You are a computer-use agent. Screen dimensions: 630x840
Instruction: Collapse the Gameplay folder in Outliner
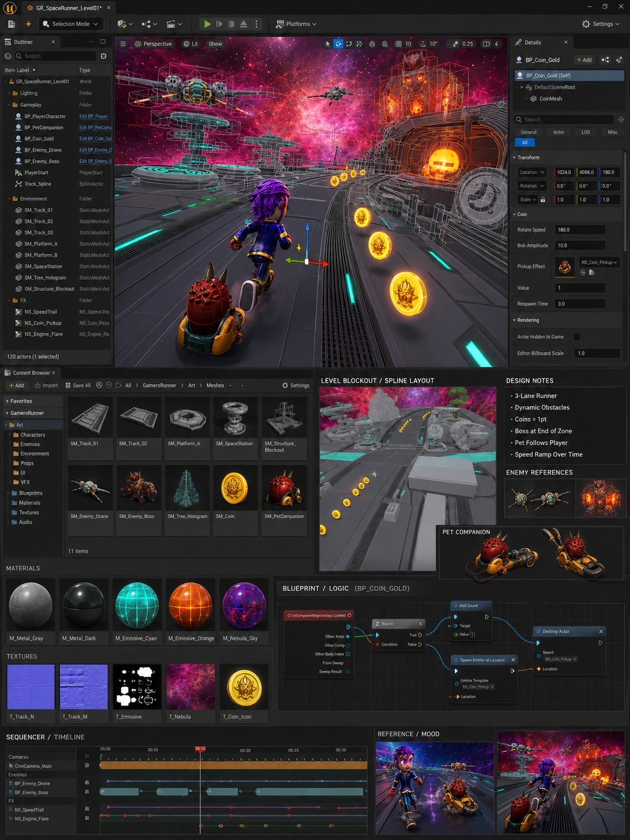(x=9, y=105)
